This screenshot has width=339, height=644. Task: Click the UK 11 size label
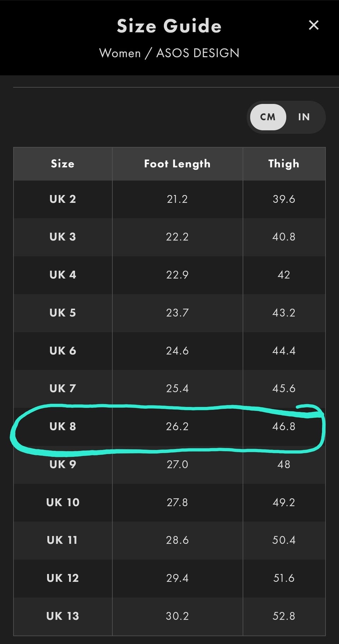click(x=62, y=540)
